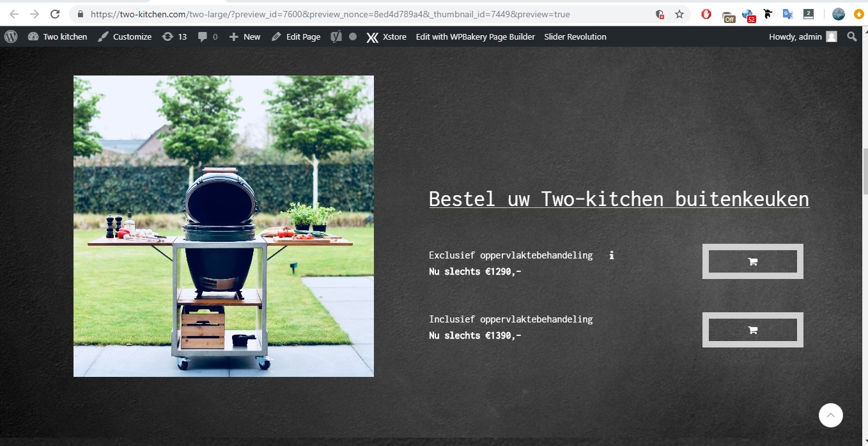Click the browser back arrow
Screen dimensions: 868x446
pos(14,14)
